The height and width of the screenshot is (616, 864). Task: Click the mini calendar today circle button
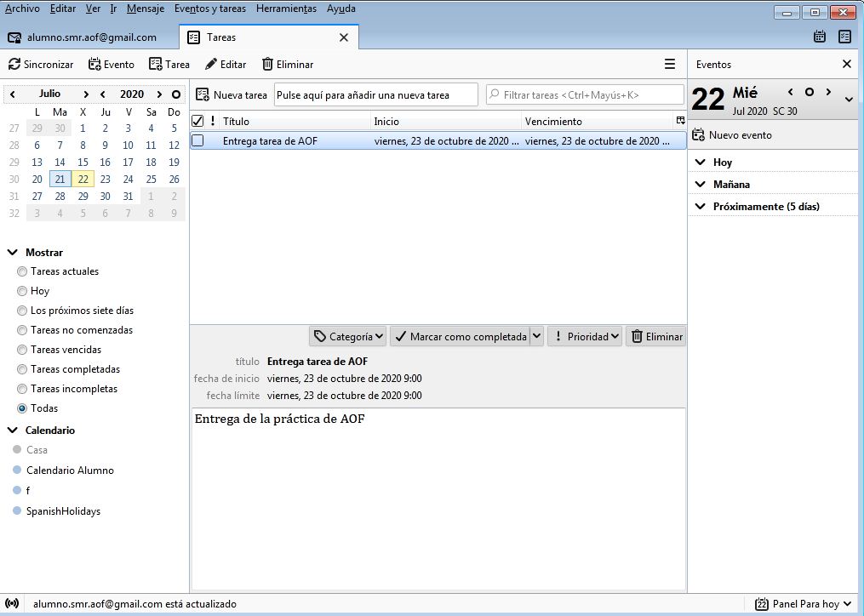click(x=176, y=94)
